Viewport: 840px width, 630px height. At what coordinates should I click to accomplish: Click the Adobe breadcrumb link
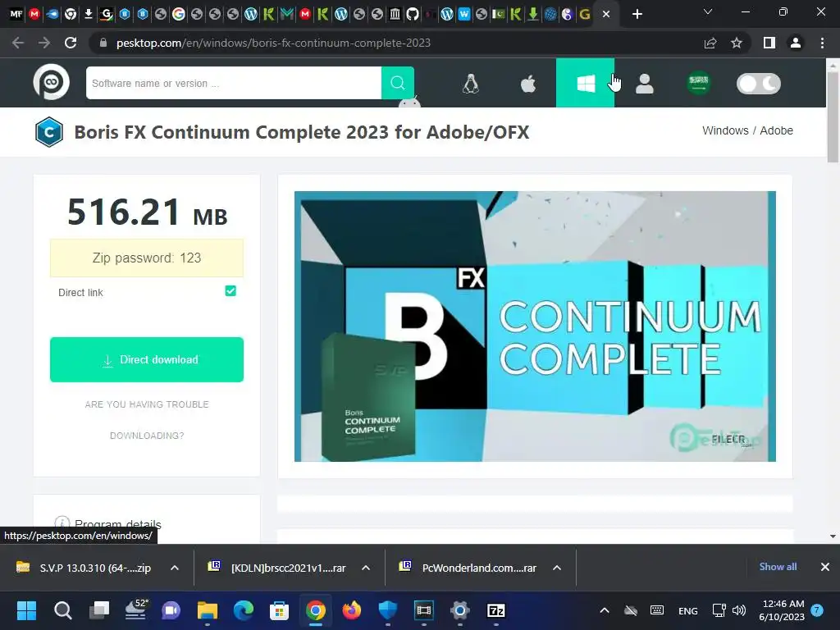tap(776, 130)
